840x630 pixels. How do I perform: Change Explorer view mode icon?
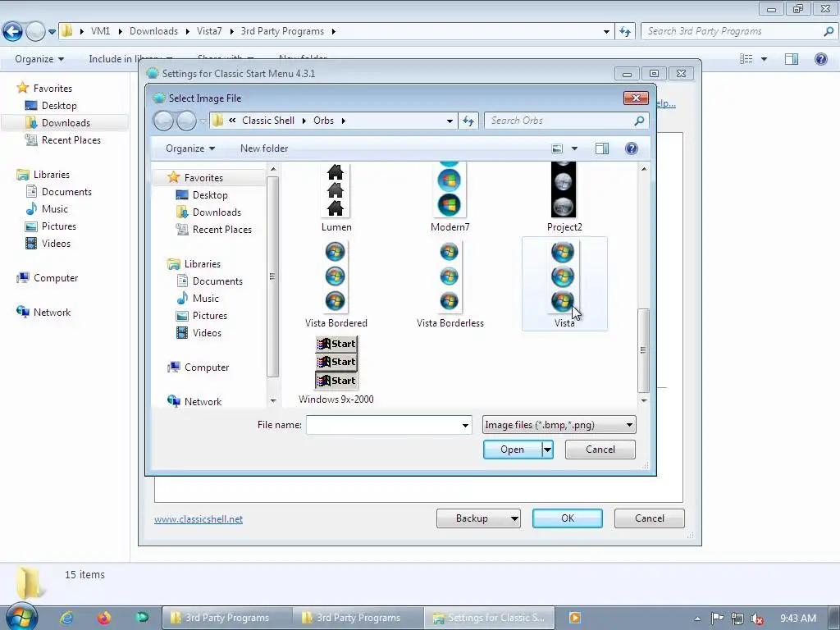point(746,59)
